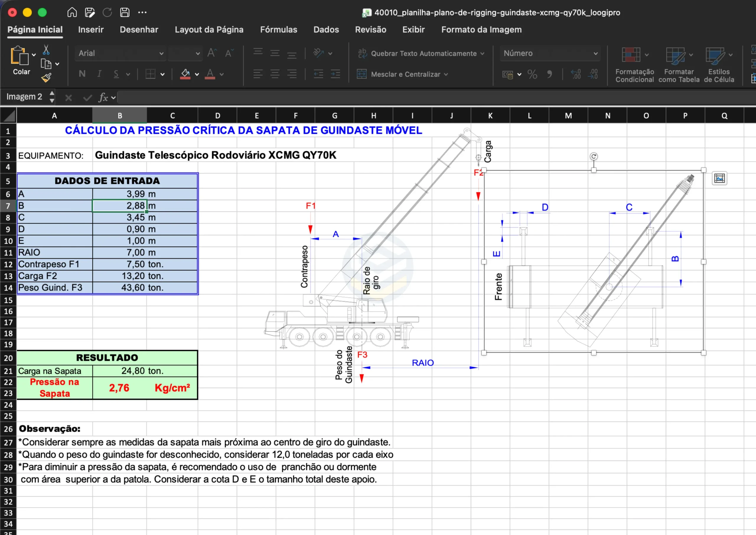Align text to bottom
The image size is (756, 535).
tap(292, 55)
